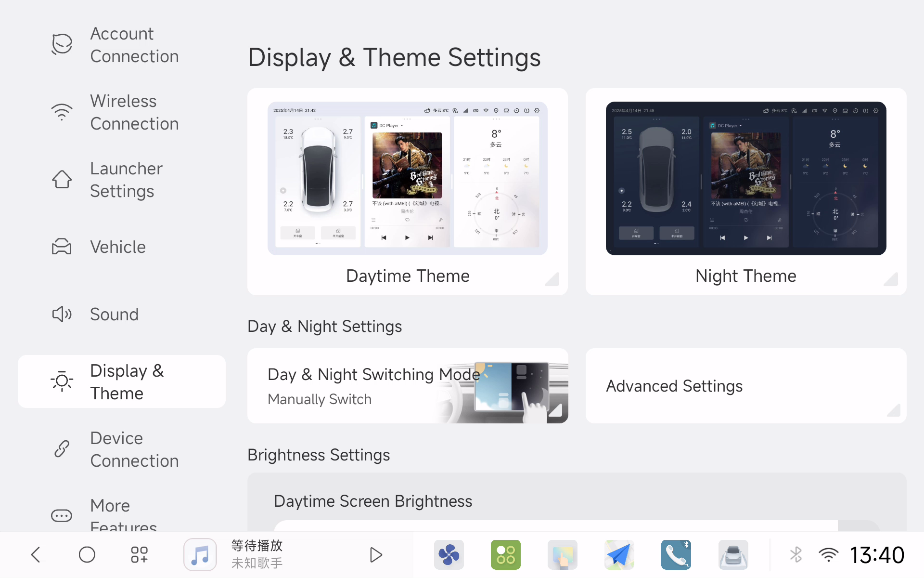
Task: Click the Manually Switch value text
Action: [320, 399]
